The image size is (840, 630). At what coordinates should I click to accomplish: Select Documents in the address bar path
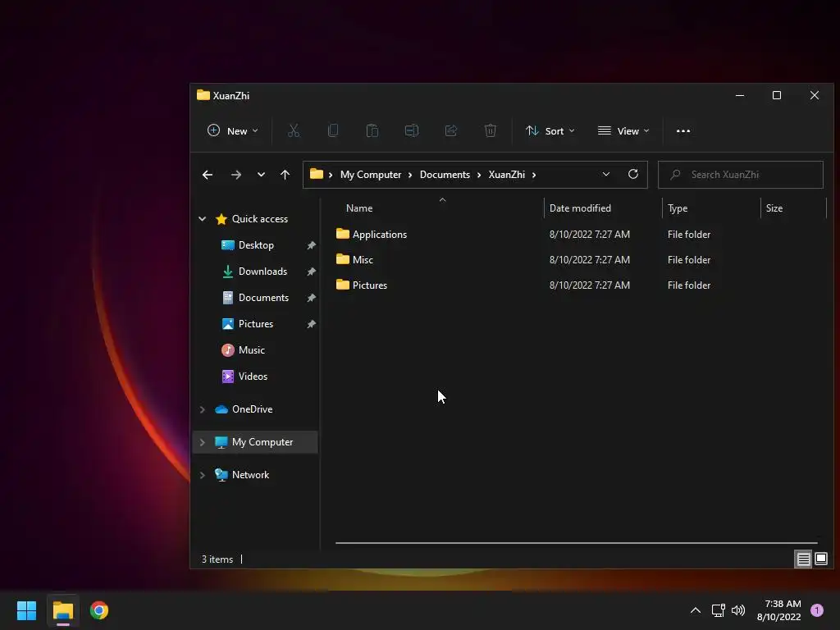[445, 175]
